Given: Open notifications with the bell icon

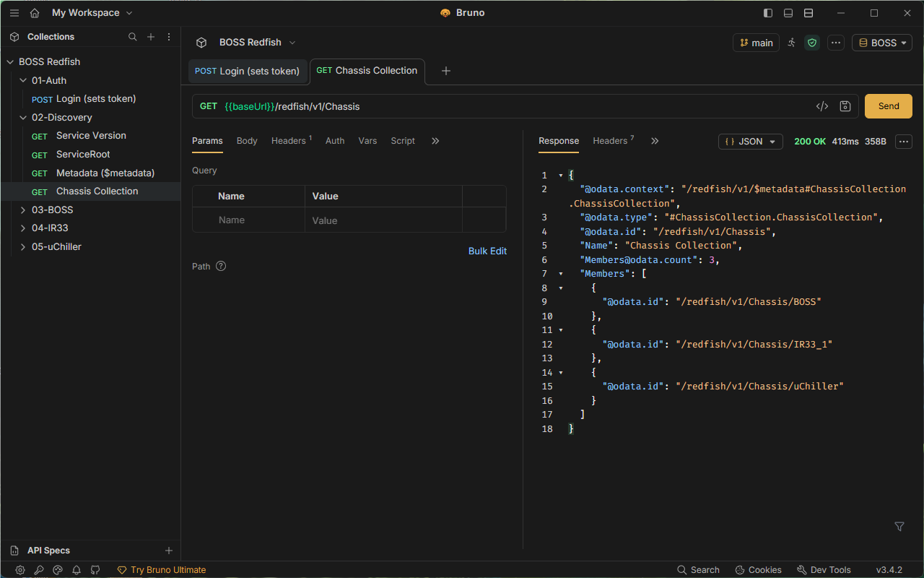Looking at the screenshot, I should pos(77,570).
